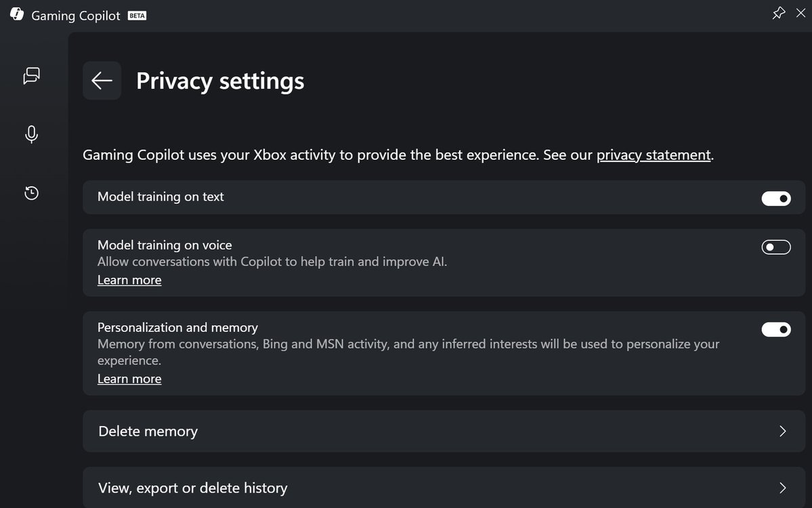Pin the Gaming Copilot widget
This screenshot has width=812, height=508.
(778, 13)
